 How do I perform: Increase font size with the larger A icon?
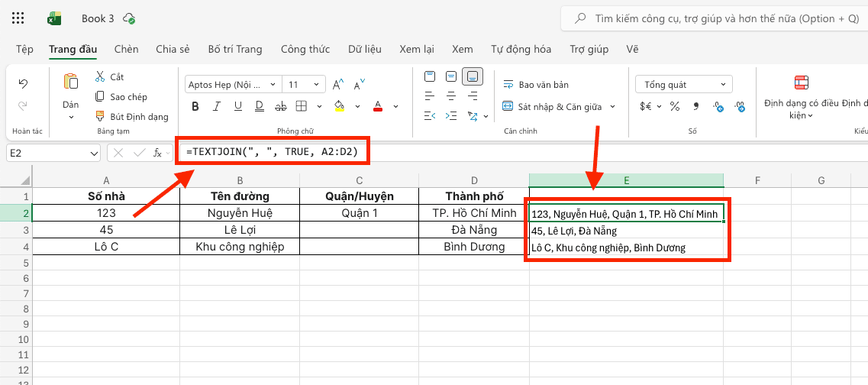coord(337,85)
